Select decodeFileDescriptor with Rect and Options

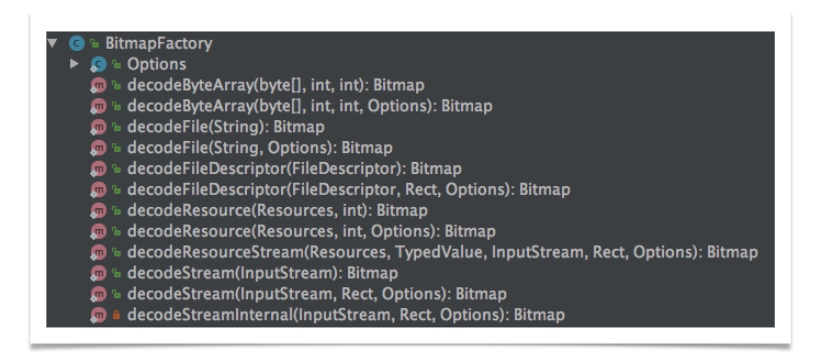coord(349,190)
